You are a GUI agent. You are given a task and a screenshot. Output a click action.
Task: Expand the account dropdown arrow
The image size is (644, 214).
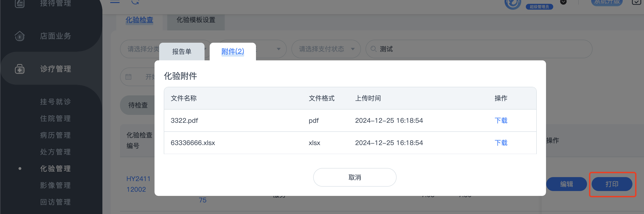[x=563, y=2]
